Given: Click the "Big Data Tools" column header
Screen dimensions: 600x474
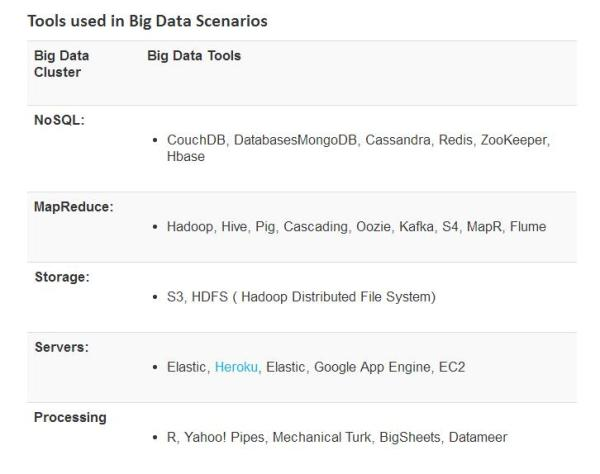Looking at the screenshot, I should (x=194, y=56).
